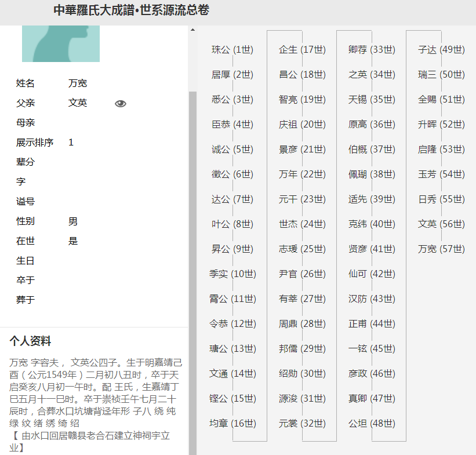This screenshot has width=476, height=455.
Task: Click 原高 (36世)
Action: [x=372, y=124]
